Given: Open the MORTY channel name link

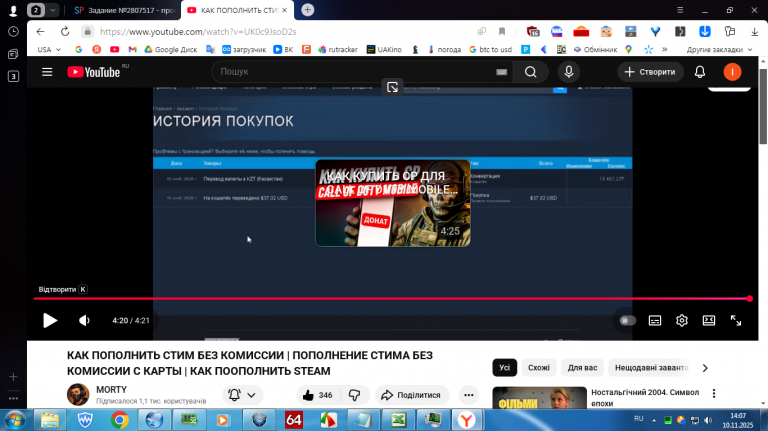Looking at the screenshot, I should pyautogui.click(x=111, y=389).
